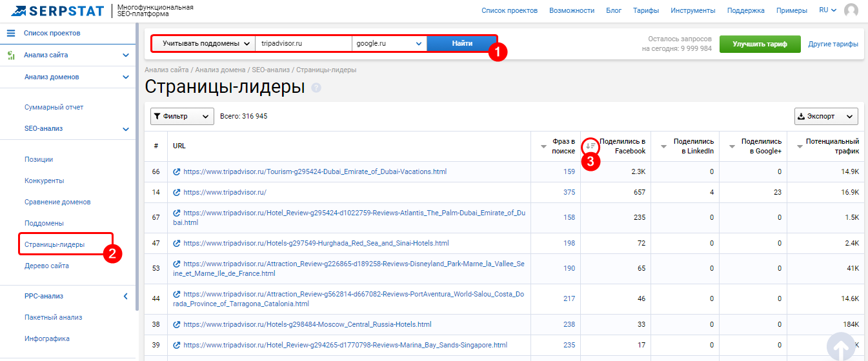Viewport: 868px width, 361px height.
Task: Sort by Поделились в LinkedIn arrow
Action: (663, 146)
